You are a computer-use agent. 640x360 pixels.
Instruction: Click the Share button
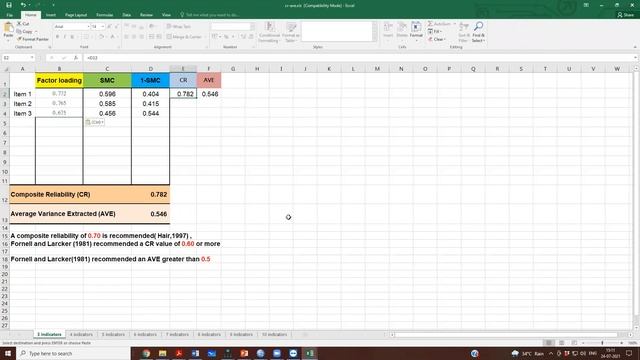[x=626, y=15]
